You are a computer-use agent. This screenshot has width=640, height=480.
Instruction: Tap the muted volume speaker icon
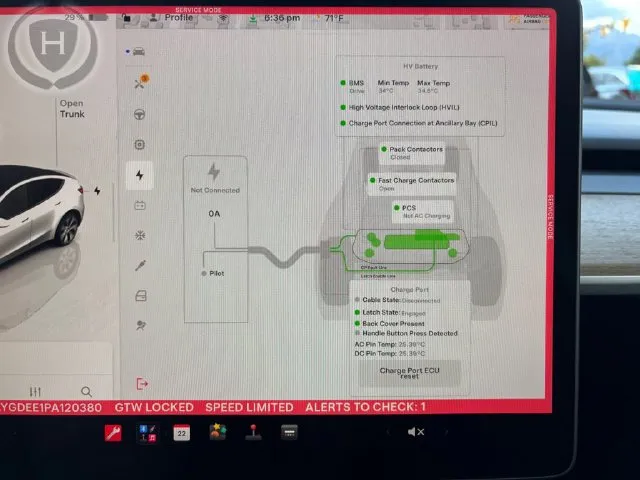[x=416, y=432]
